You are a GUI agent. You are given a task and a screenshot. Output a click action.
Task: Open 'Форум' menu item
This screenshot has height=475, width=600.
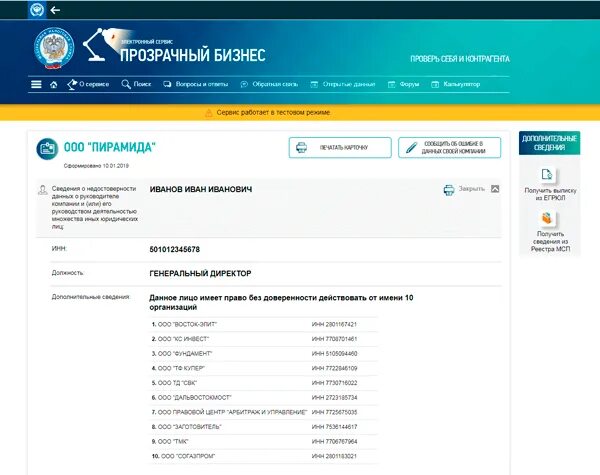pyautogui.click(x=409, y=84)
